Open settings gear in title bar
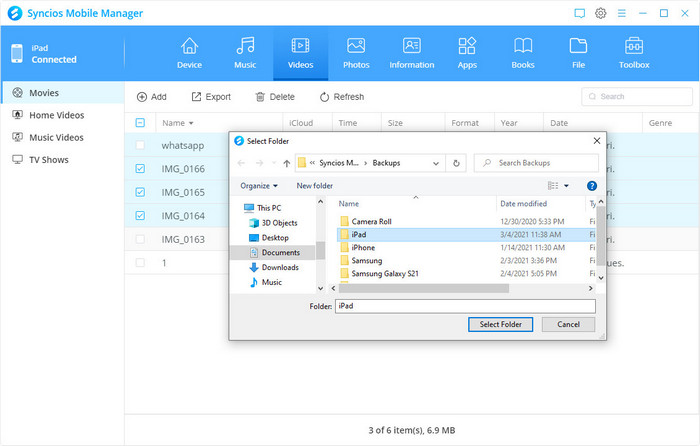The image size is (700, 446). click(x=600, y=13)
